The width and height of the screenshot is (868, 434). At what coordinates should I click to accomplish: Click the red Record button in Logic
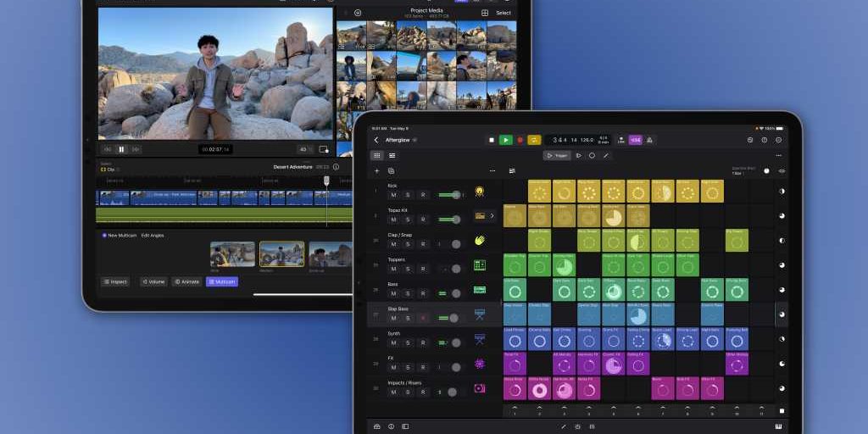(520, 140)
